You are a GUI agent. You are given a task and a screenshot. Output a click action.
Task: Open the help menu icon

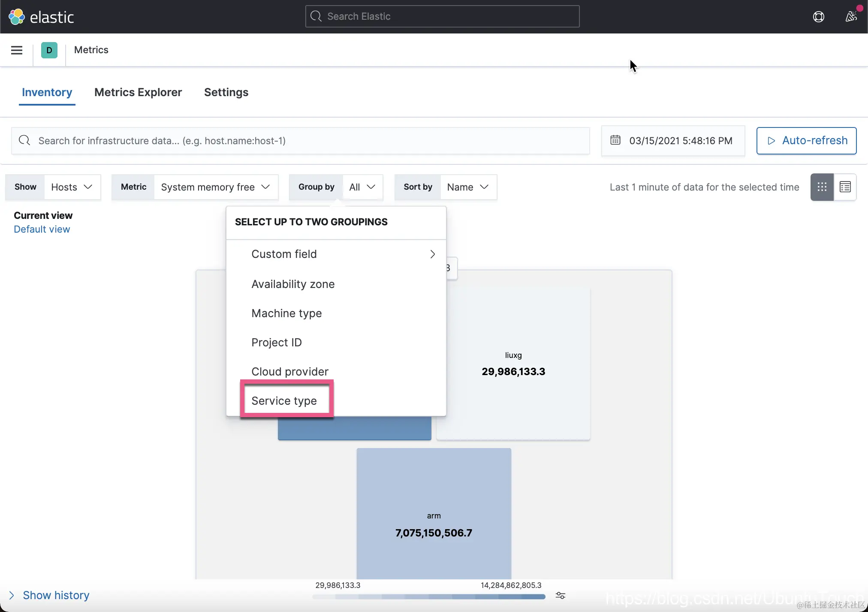point(818,17)
